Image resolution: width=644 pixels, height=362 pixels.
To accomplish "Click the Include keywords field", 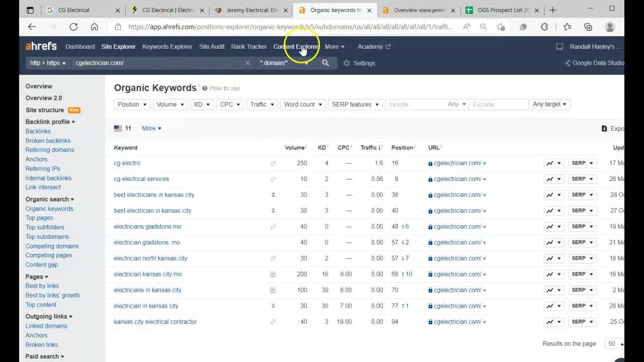I will [x=416, y=104].
